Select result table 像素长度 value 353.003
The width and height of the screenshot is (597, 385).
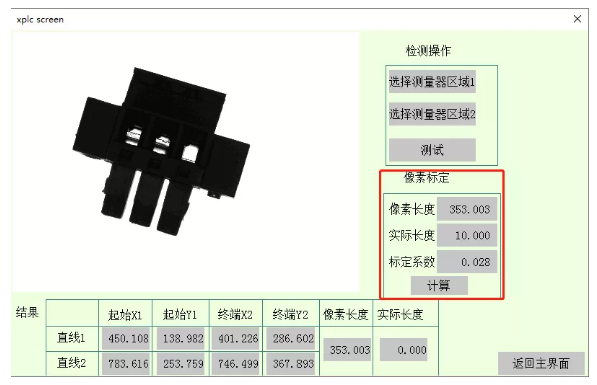point(347,350)
